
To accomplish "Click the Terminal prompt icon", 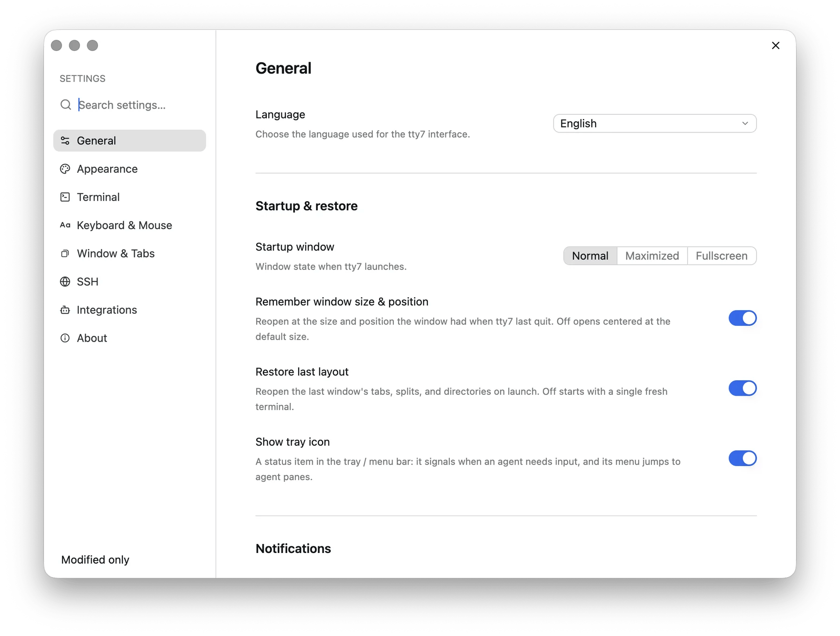I will point(65,197).
